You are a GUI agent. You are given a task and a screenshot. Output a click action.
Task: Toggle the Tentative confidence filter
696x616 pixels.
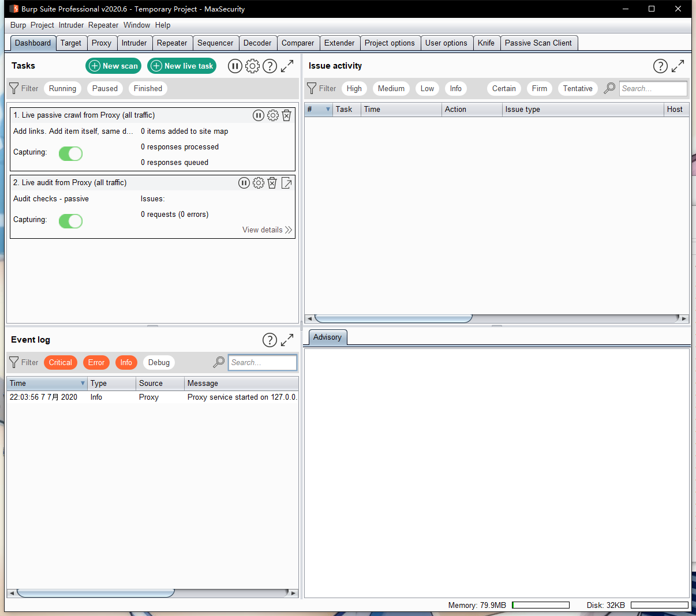tap(578, 88)
